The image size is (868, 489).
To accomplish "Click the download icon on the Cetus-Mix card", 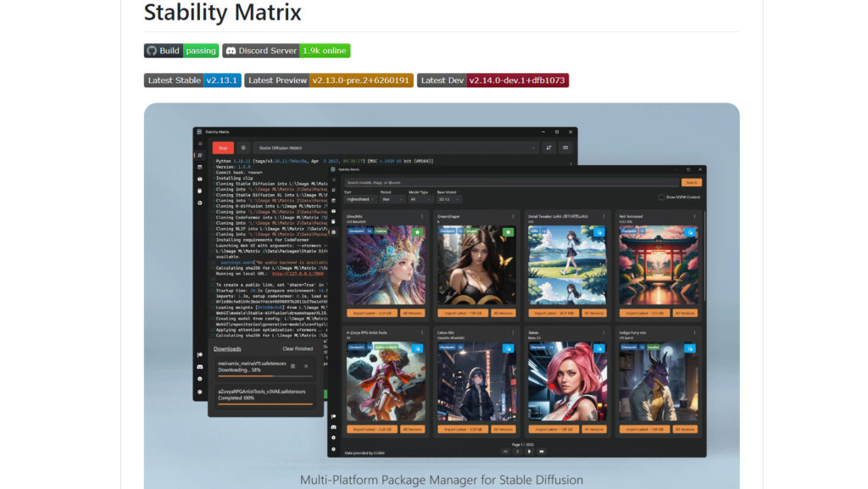I will pyautogui.click(x=508, y=348).
